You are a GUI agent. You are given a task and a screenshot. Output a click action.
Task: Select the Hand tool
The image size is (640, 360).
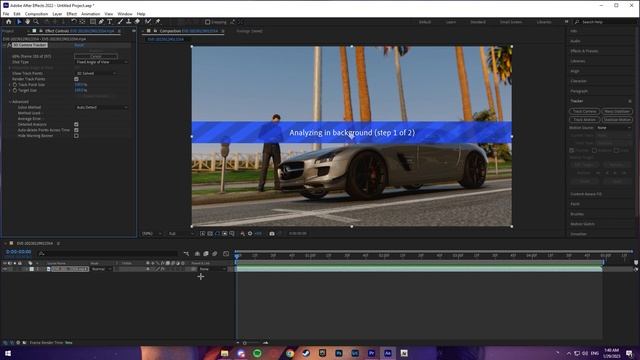(27, 22)
